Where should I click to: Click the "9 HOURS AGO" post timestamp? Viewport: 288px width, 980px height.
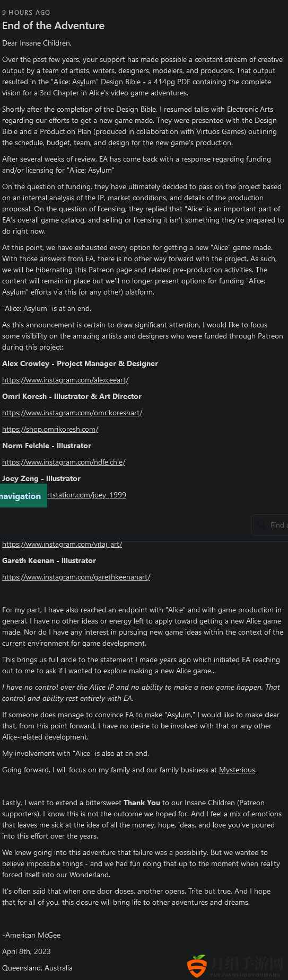point(26,12)
